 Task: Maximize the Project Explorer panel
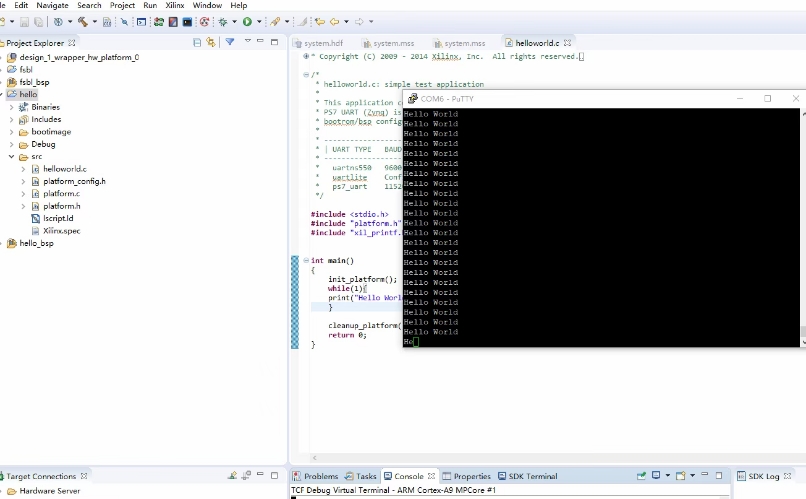[x=274, y=42]
